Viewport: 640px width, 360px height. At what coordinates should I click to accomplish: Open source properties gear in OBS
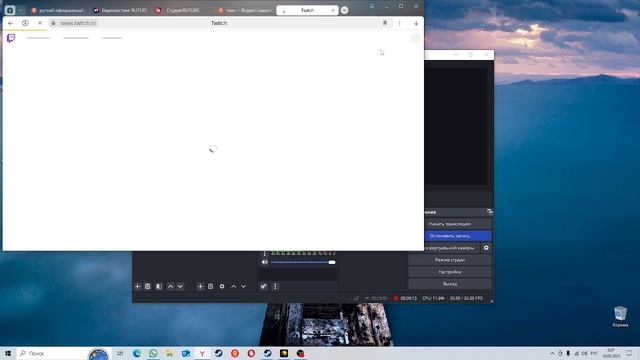(222, 287)
